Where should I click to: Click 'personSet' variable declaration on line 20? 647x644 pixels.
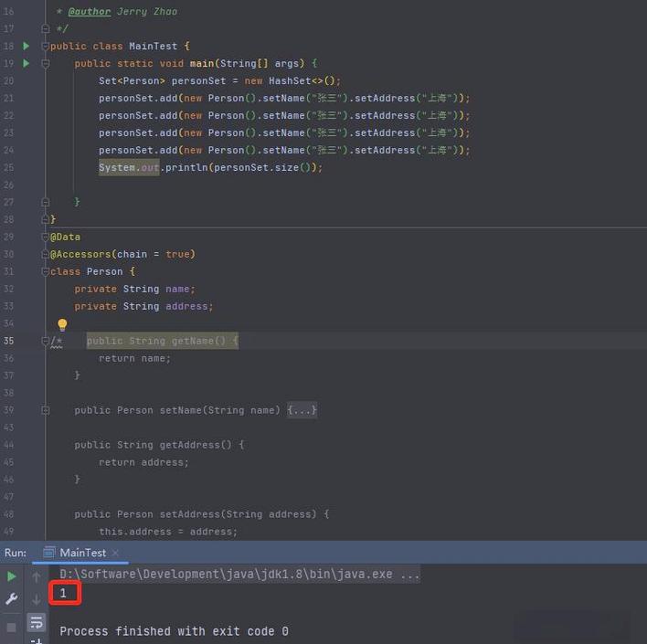198,80
